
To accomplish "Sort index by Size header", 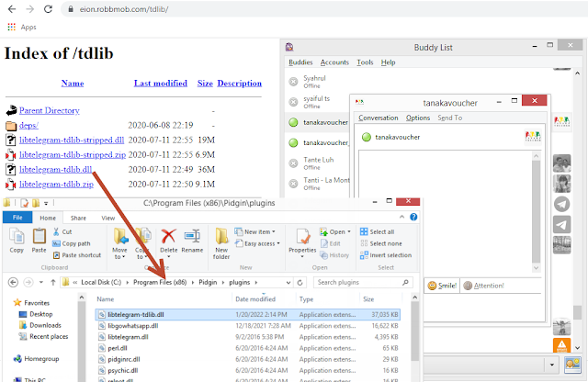I will 205,84.
